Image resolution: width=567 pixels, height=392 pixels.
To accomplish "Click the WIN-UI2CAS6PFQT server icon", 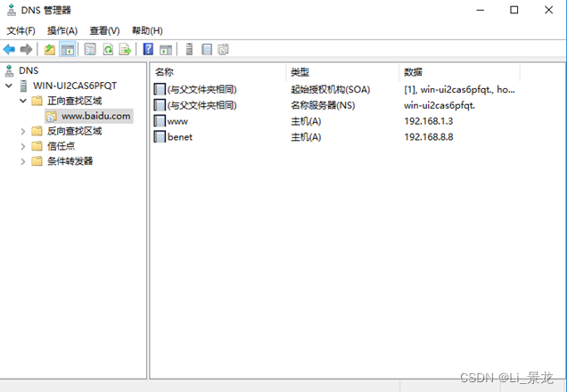I will point(23,86).
